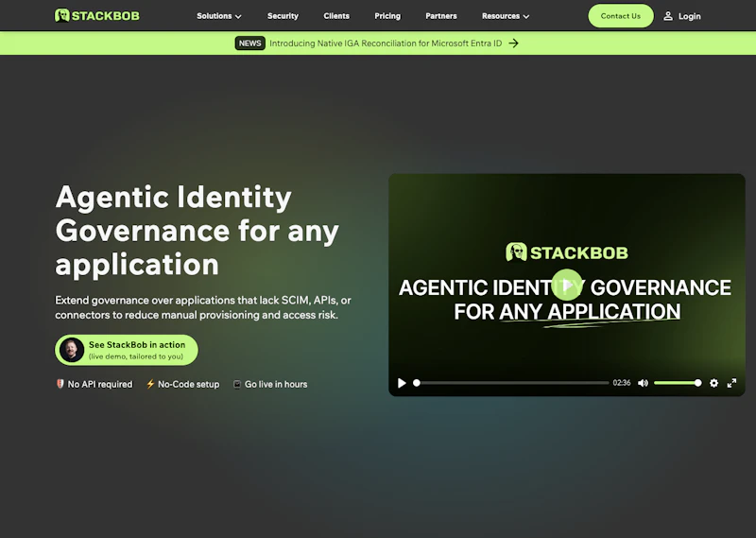Click the Login link
Viewport: 756px width, 538px height.
[x=682, y=16]
